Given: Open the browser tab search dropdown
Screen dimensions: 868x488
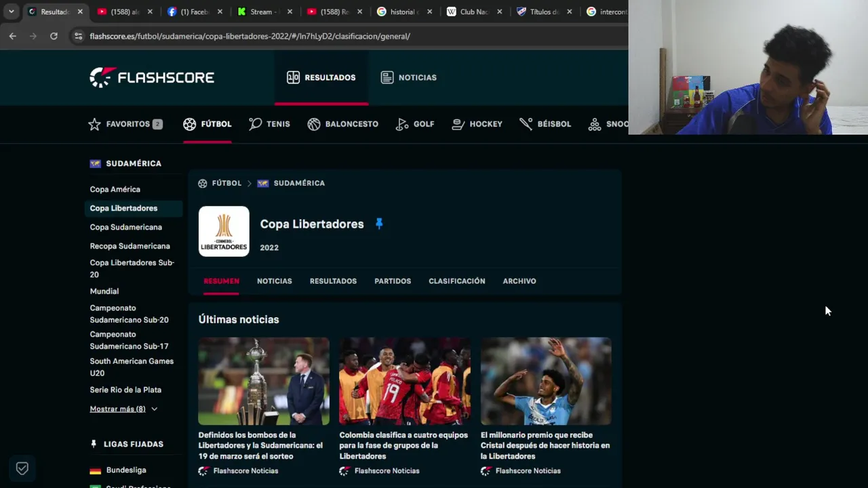Looking at the screenshot, I should coord(11,12).
